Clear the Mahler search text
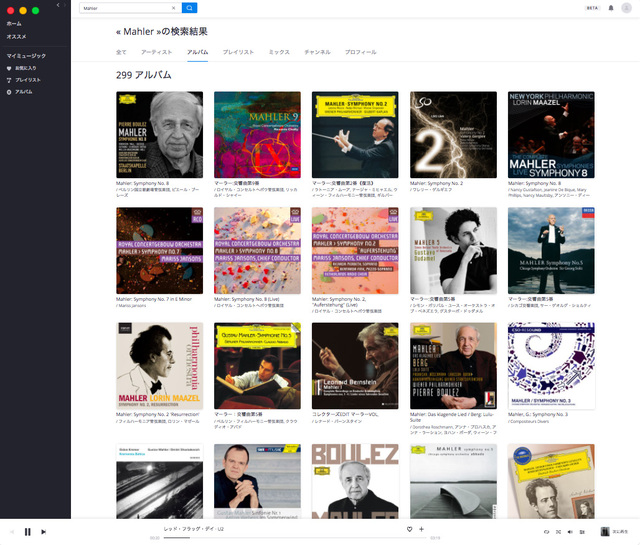640x545 pixels. pos(174,8)
